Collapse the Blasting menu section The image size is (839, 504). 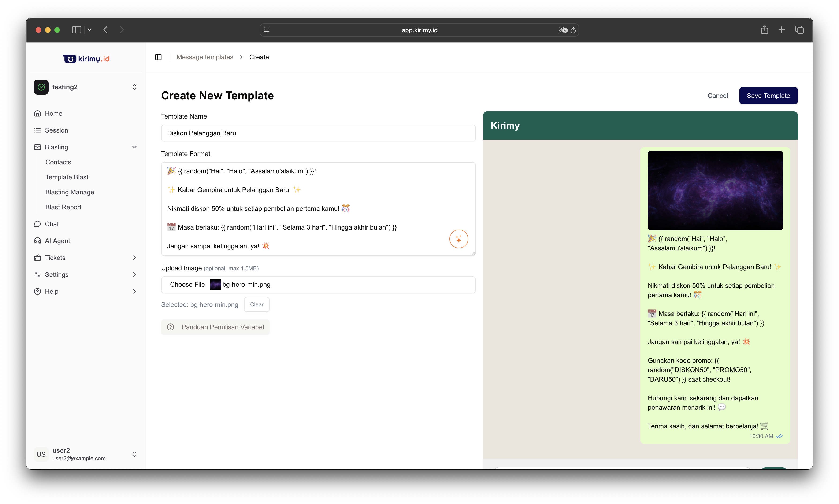(134, 147)
